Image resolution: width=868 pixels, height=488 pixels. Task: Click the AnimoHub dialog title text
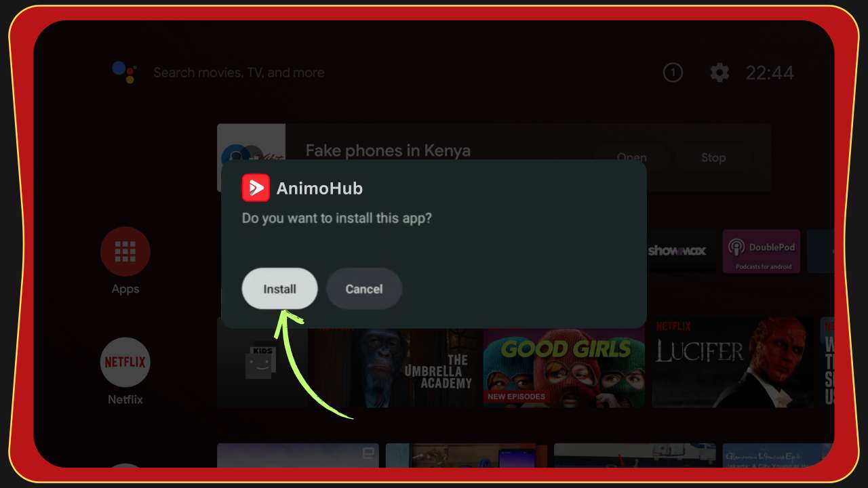[x=319, y=188]
